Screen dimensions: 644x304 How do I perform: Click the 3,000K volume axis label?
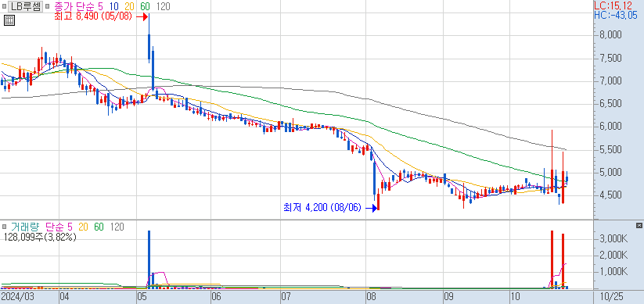(613, 238)
